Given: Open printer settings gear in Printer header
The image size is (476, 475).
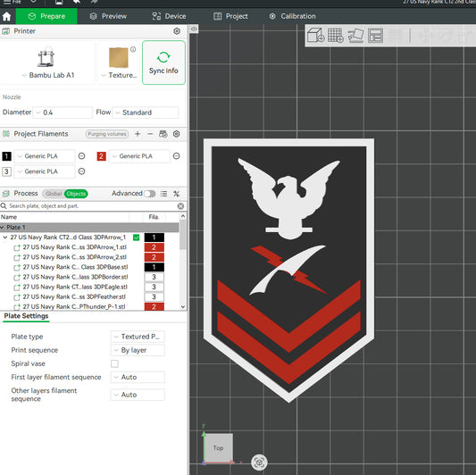Looking at the screenshot, I should (x=177, y=31).
